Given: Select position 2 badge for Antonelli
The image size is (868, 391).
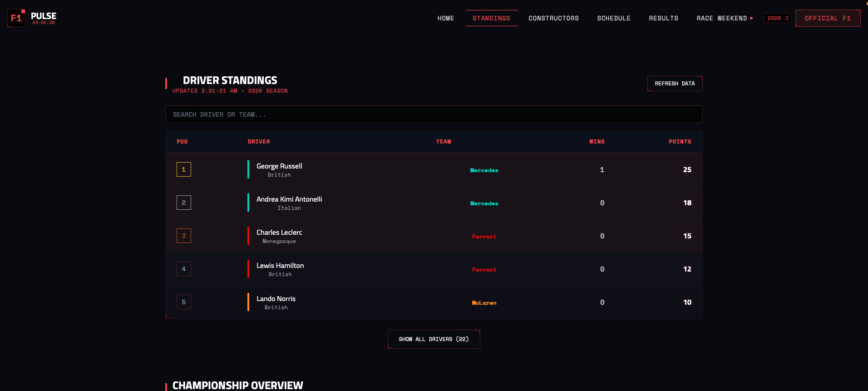Looking at the screenshot, I should pos(184,203).
